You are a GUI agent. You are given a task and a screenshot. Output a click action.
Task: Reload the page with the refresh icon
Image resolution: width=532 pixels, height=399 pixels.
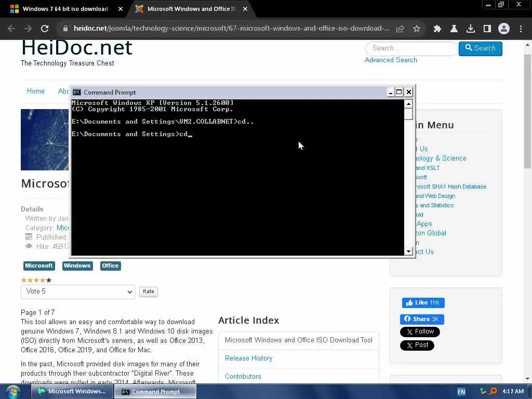[x=45, y=29]
